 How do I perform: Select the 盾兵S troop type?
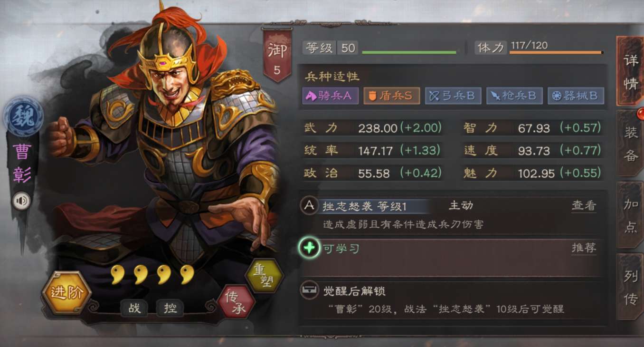[391, 96]
